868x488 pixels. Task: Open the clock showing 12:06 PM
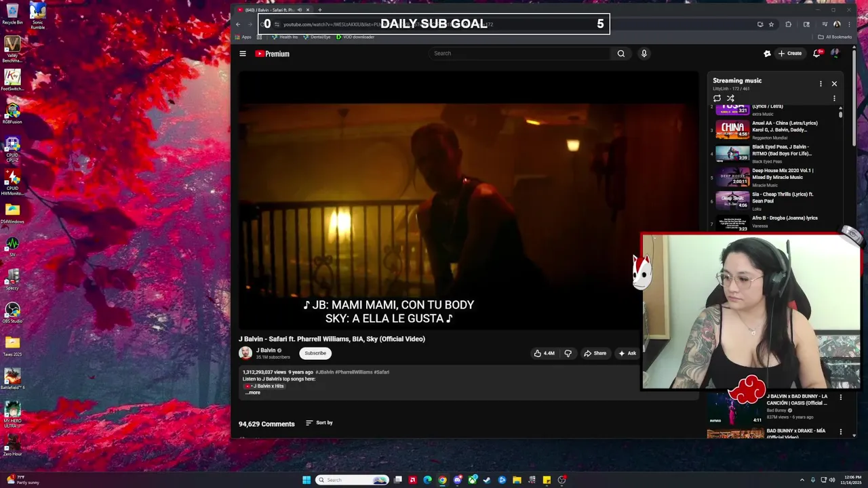click(x=852, y=480)
